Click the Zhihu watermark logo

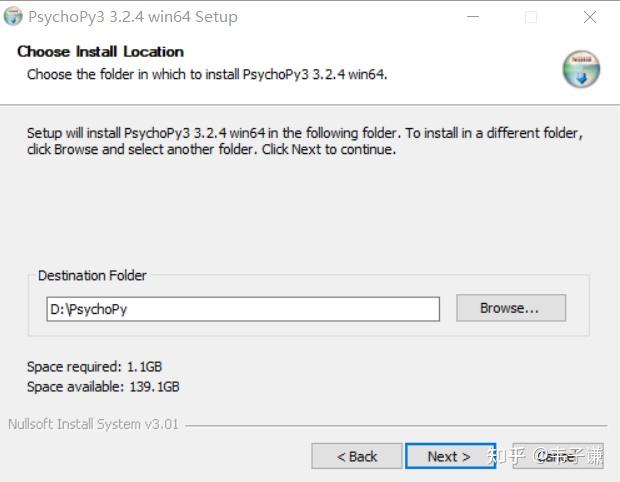(505, 456)
